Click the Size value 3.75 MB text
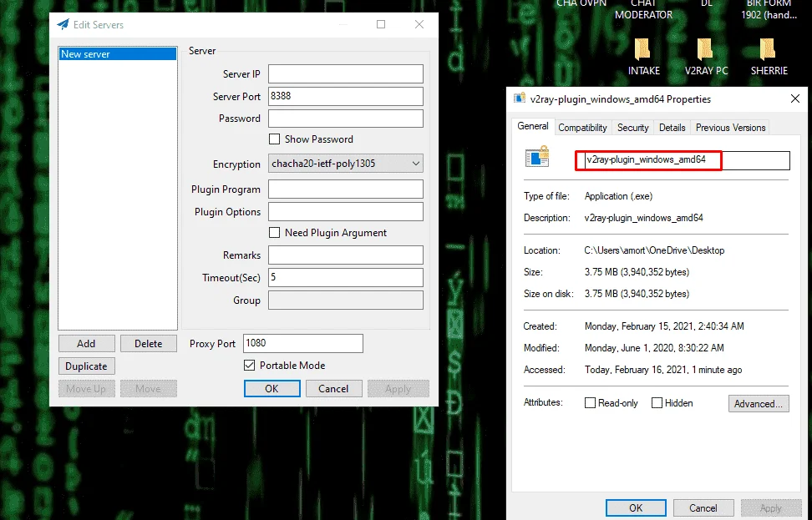Image resolution: width=812 pixels, height=520 pixels. click(x=637, y=272)
